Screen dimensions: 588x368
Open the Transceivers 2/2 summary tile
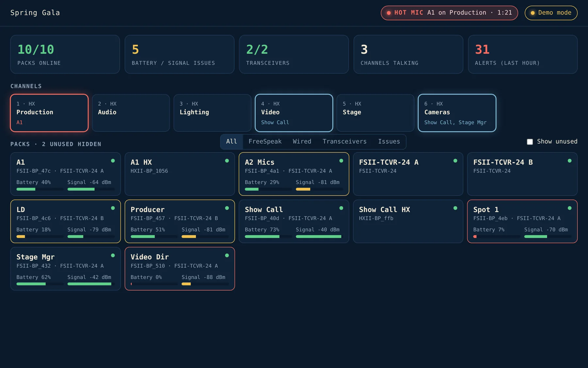click(x=294, y=54)
